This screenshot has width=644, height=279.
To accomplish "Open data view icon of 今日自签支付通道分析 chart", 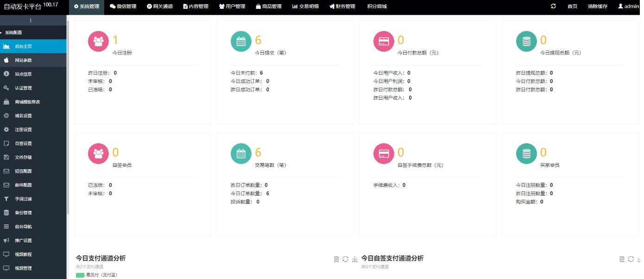I will (622, 259).
